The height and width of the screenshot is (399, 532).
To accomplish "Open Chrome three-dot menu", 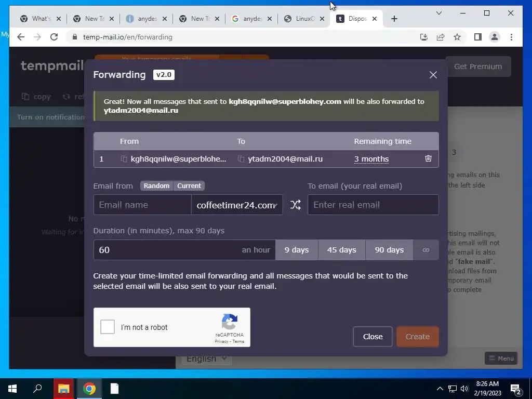I will [511, 37].
